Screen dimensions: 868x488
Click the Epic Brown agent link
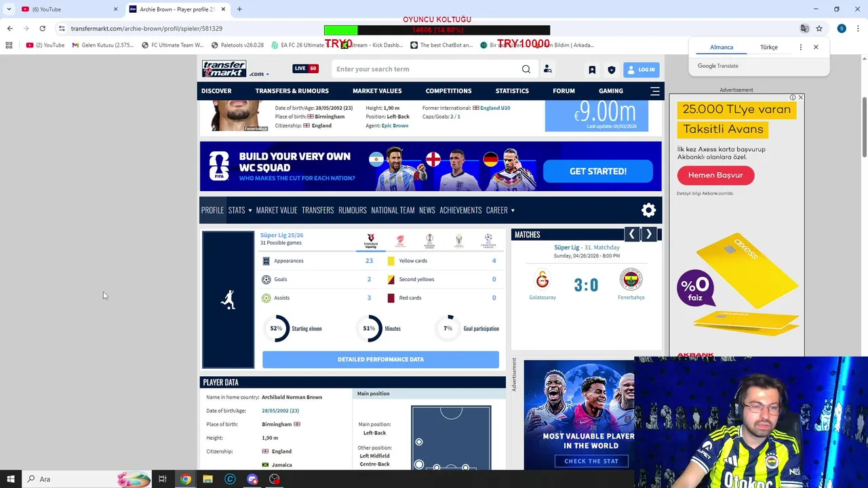pyautogui.click(x=395, y=125)
